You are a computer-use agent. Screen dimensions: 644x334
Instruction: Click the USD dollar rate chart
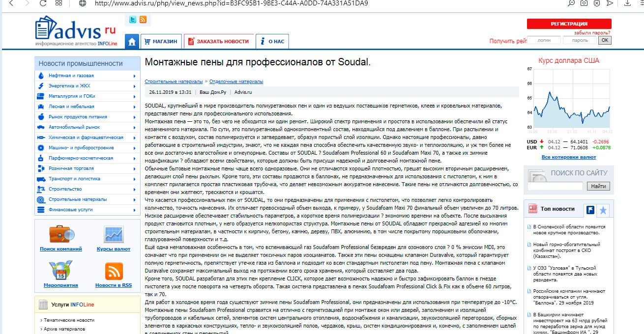(x=569, y=100)
